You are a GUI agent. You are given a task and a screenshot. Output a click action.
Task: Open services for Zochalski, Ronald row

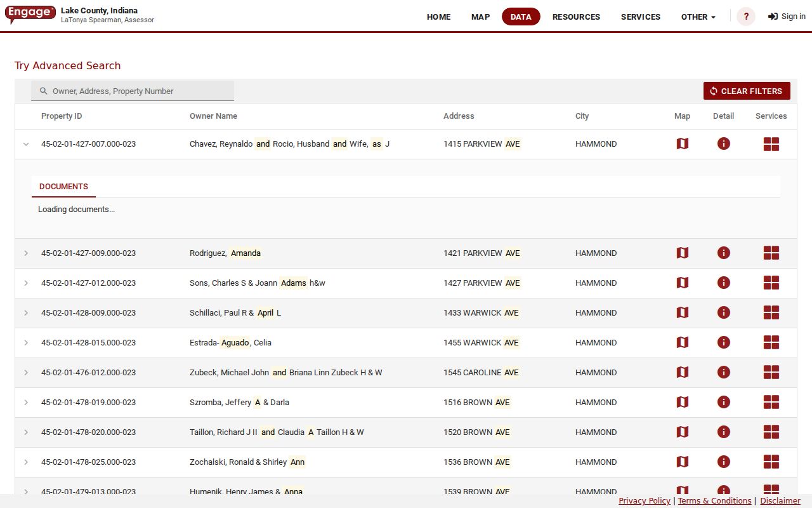tap(771, 462)
